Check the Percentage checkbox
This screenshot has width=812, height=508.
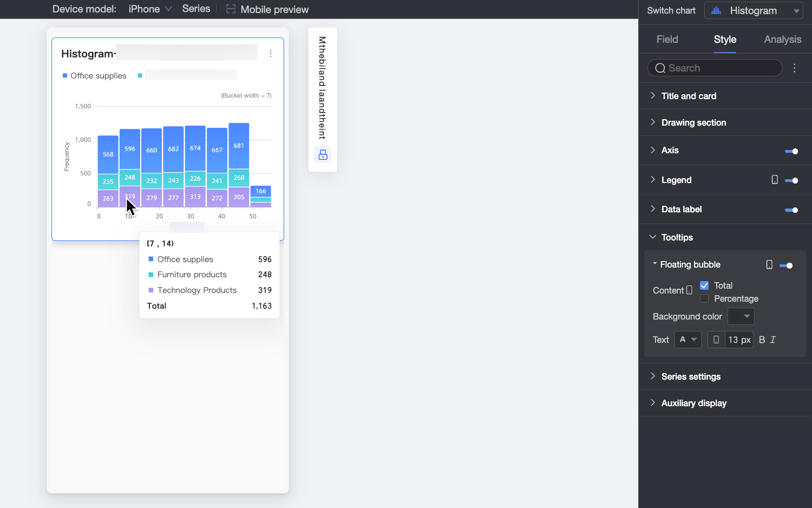704,298
